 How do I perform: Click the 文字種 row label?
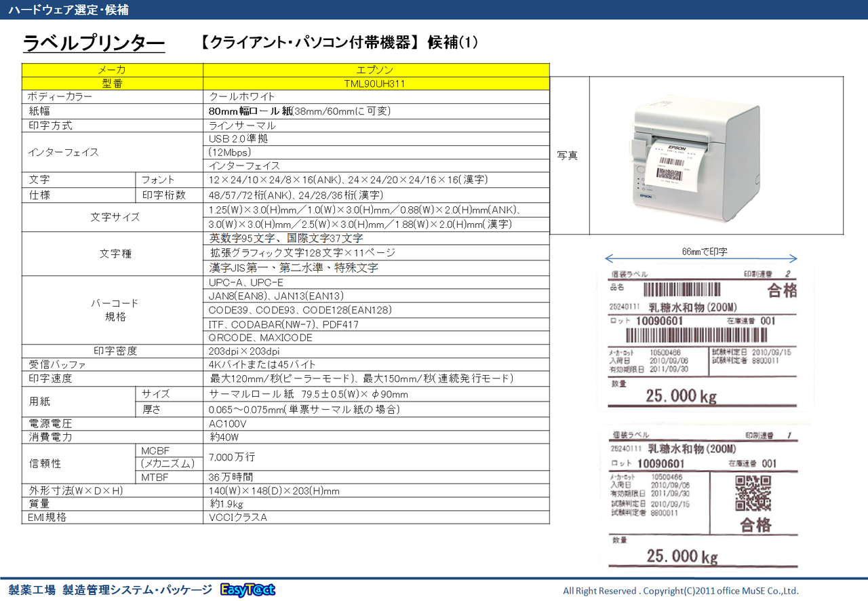pyautogui.click(x=115, y=254)
